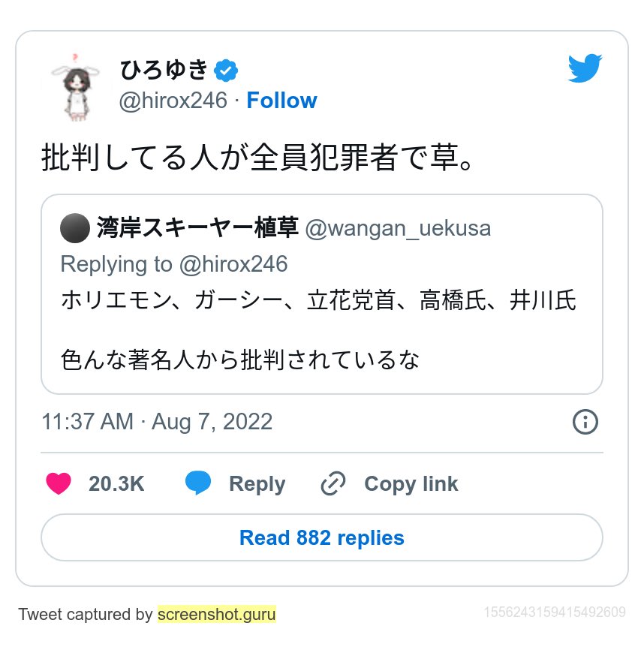Open the quoted user's dark round avatar
Screen dimensions: 644x656
(75, 228)
